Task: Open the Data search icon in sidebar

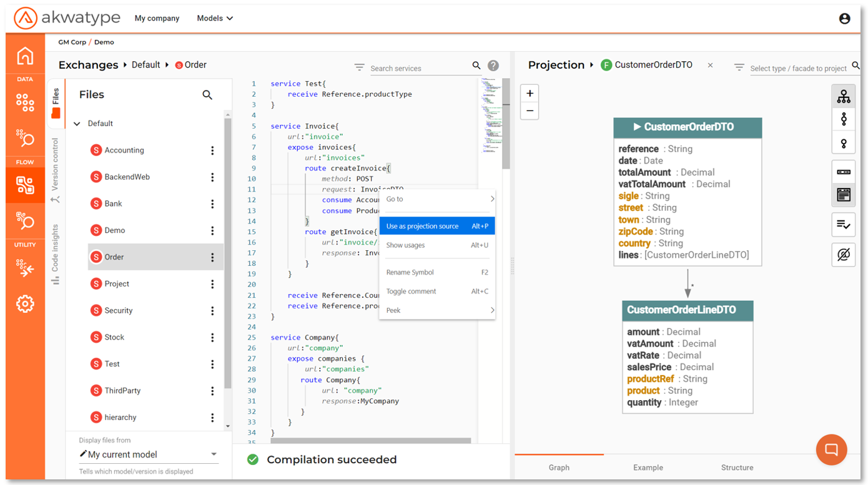Action: [x=25, y=137]
